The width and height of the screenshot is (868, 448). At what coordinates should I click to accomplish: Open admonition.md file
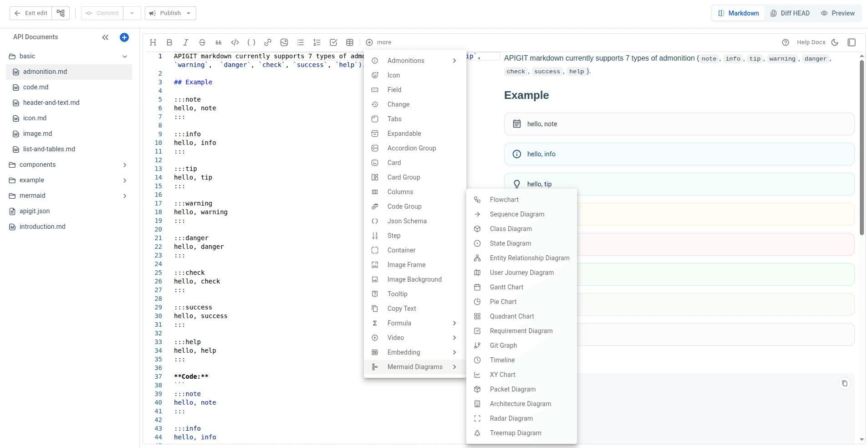tap(69, 72)
